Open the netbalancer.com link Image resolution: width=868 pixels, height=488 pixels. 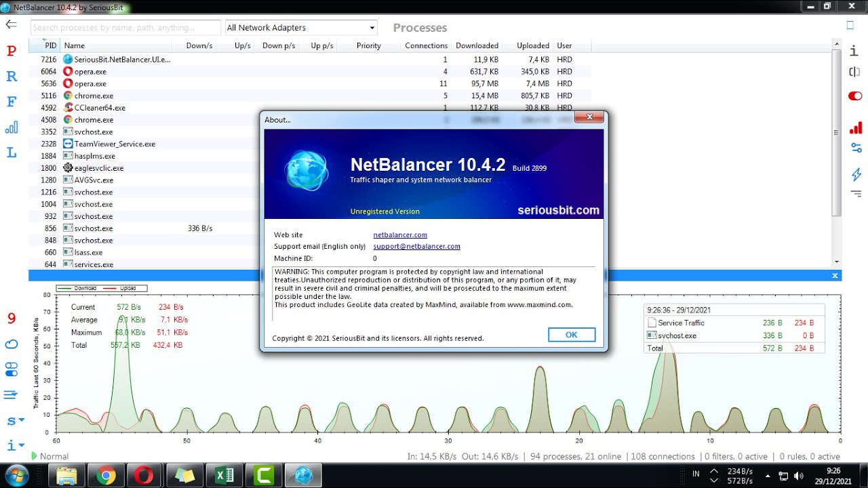pyautogui.click(x=400, y=235)
